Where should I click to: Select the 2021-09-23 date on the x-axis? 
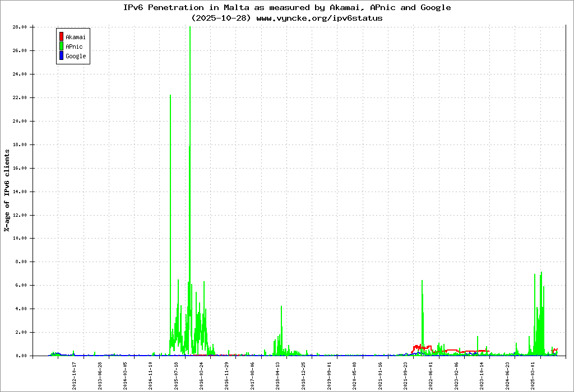coord(405,375)
